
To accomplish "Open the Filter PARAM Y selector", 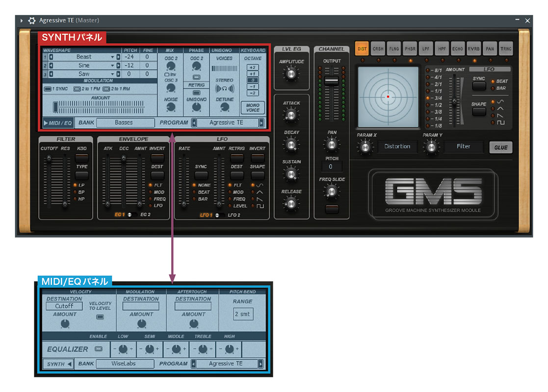I will [464, 147].
